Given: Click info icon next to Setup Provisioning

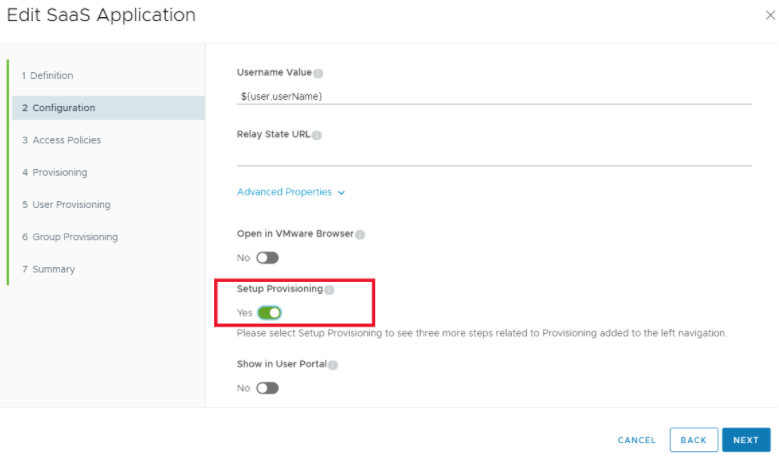Looking at the screenshot, I should [x=329, y=290].
